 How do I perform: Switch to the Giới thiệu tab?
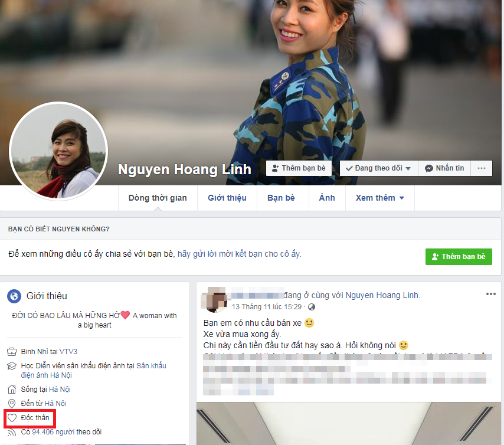point(227,198)
